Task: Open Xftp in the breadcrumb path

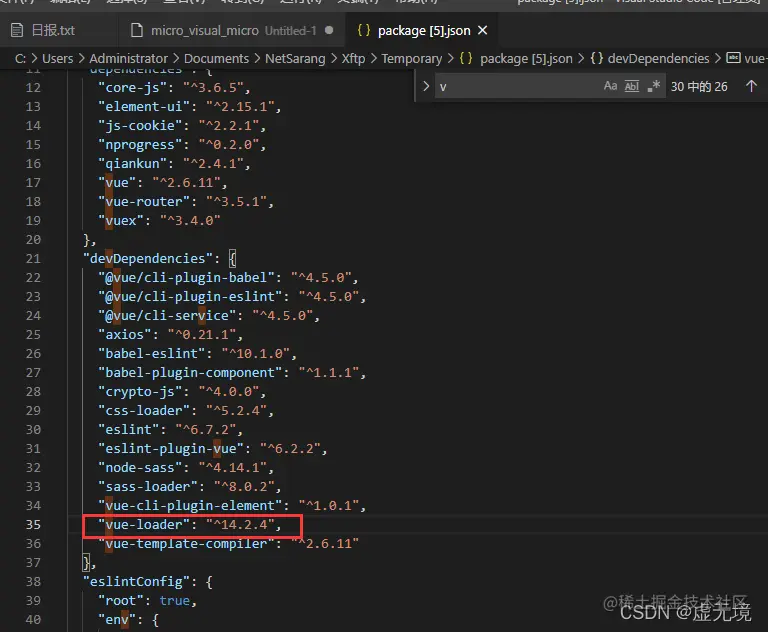Action: coord(353,59)
